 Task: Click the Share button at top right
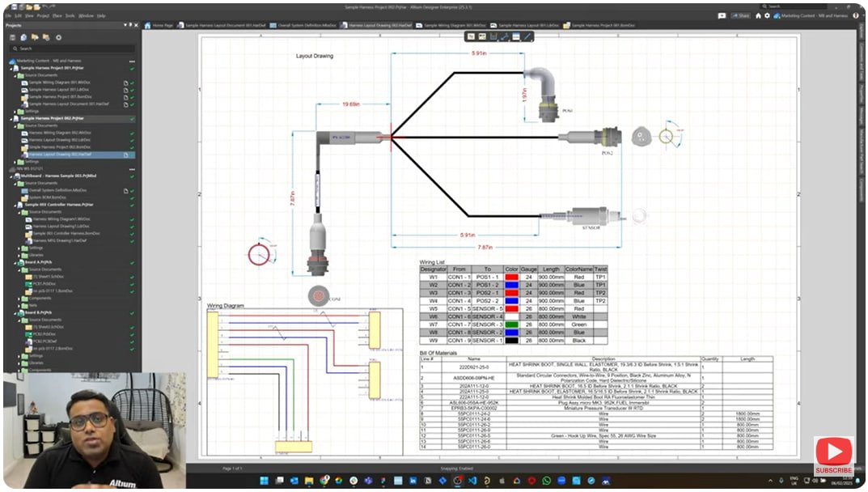(x=739, y=15)
